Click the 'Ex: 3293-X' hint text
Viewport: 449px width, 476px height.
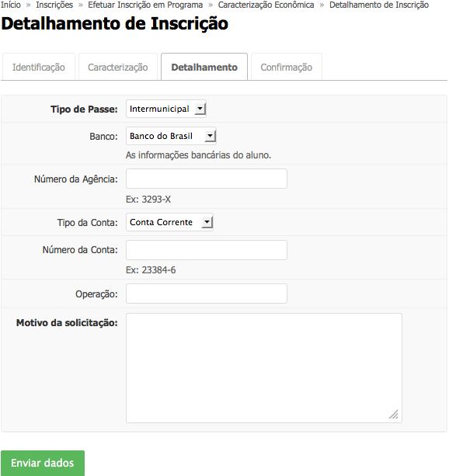click(148, 200)
